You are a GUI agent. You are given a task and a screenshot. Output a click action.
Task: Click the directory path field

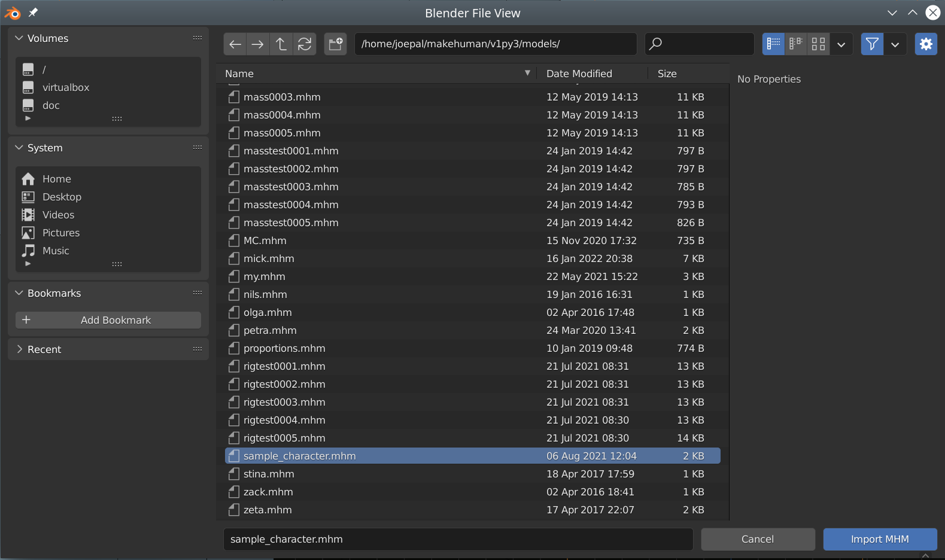click(x=496, y=44)
